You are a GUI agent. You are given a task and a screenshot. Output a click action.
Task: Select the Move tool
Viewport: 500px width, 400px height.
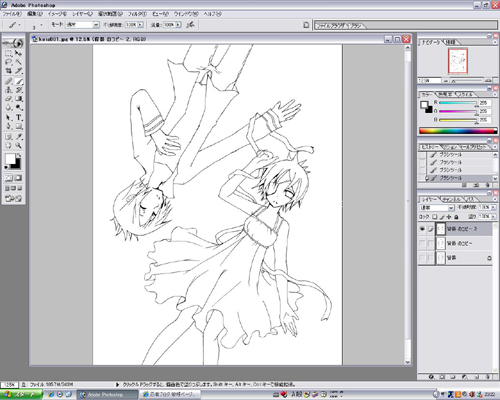(x=19, y=53)
